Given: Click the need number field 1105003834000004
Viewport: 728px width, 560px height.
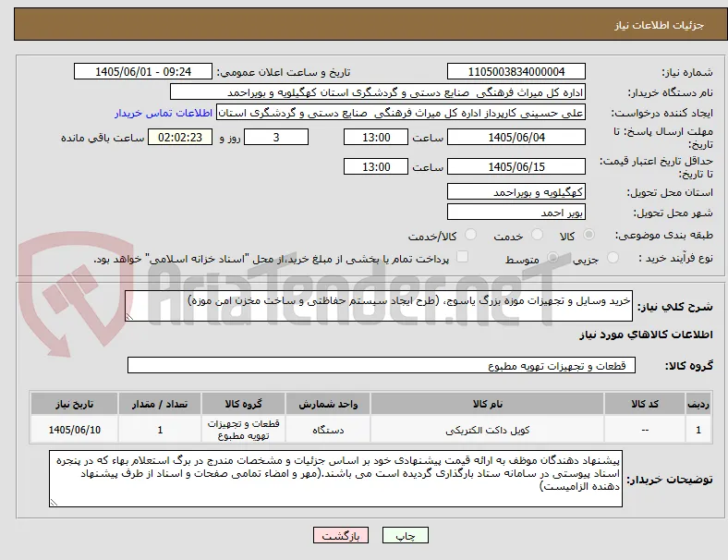Looking at the screenshot, I should [516, 72].
